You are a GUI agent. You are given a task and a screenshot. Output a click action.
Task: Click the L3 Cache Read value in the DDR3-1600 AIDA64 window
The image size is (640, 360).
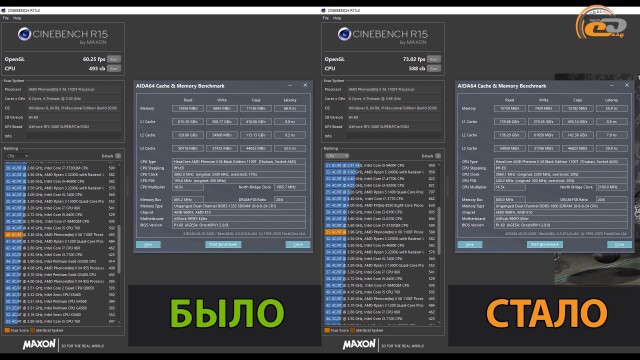pos(509,148)
